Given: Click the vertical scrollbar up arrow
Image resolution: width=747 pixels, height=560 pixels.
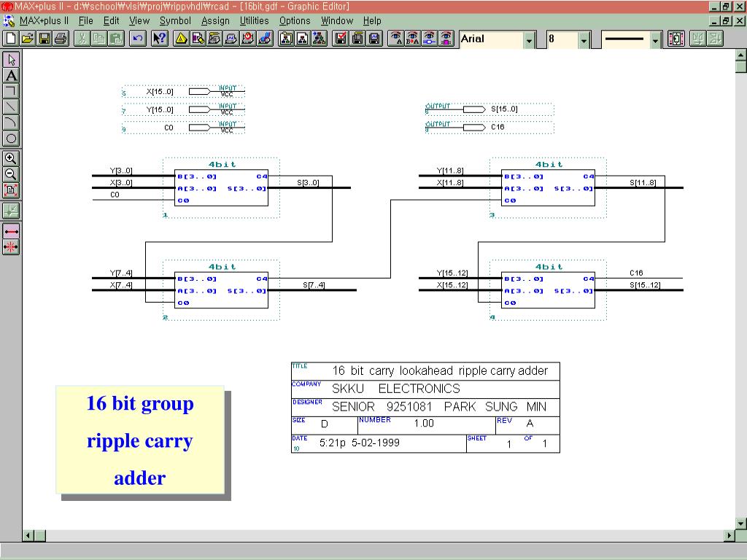Looking at the screenshot, I should 741,55.
